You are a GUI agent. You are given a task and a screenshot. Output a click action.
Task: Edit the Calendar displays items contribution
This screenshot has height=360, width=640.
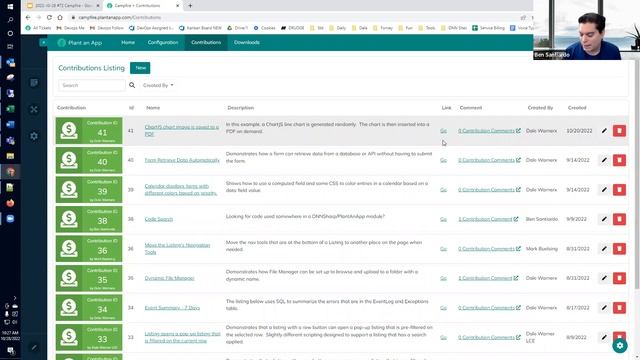point(604,189)
